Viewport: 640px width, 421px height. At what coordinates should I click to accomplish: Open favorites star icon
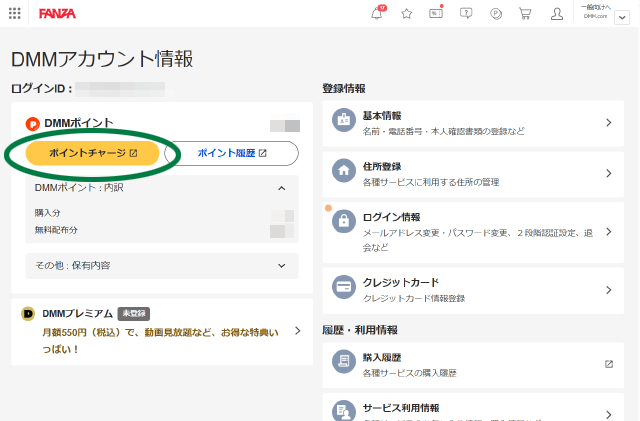407,14
